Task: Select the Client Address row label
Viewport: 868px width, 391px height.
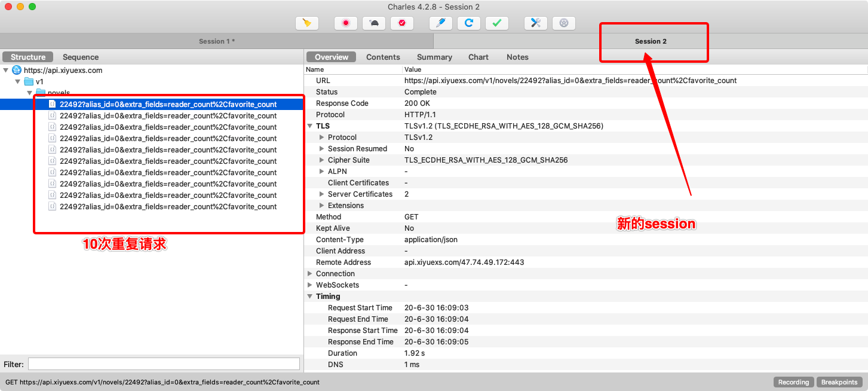Action: tap(341, 251)
